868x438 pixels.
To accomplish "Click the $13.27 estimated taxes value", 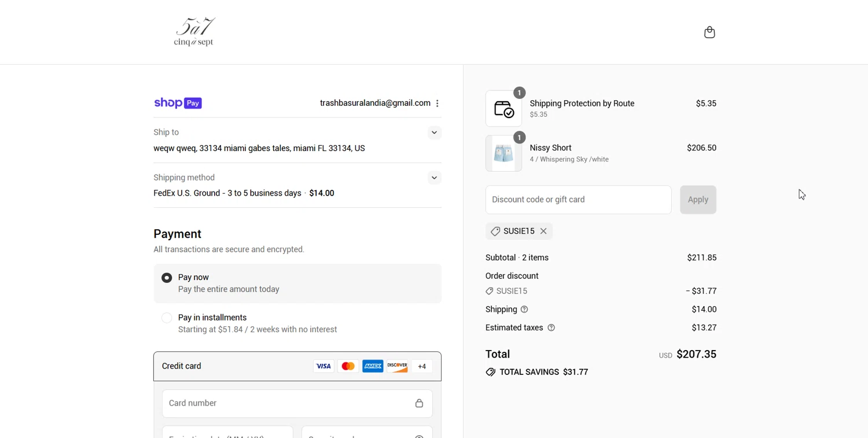I will [704, 328].
